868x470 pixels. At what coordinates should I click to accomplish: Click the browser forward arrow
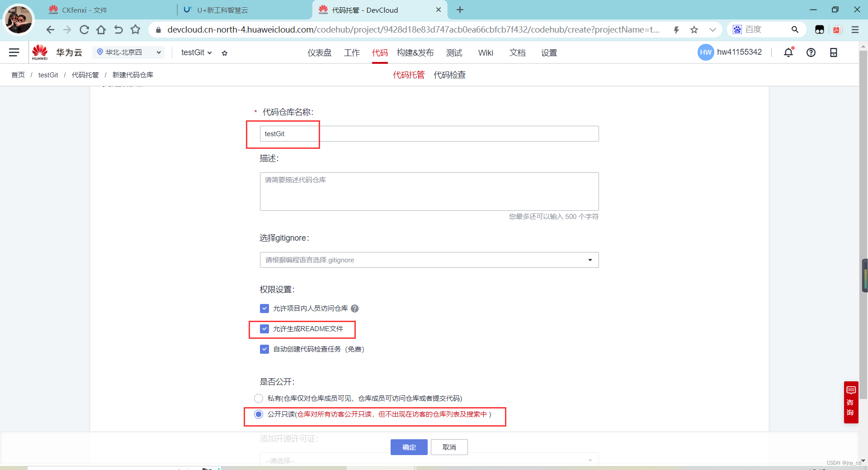tap(67, 29)
